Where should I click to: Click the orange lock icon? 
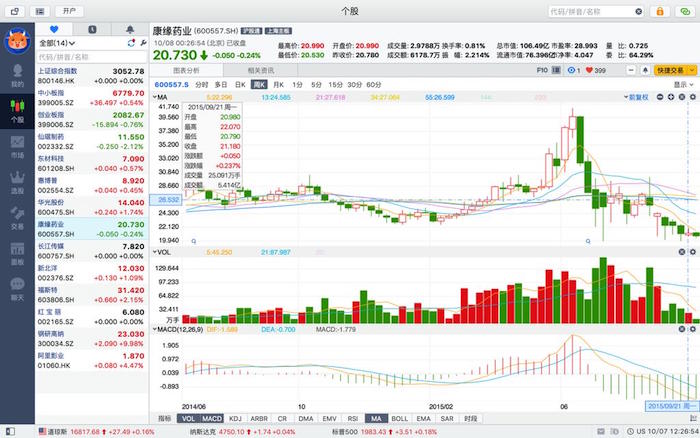tap(660, 11)
